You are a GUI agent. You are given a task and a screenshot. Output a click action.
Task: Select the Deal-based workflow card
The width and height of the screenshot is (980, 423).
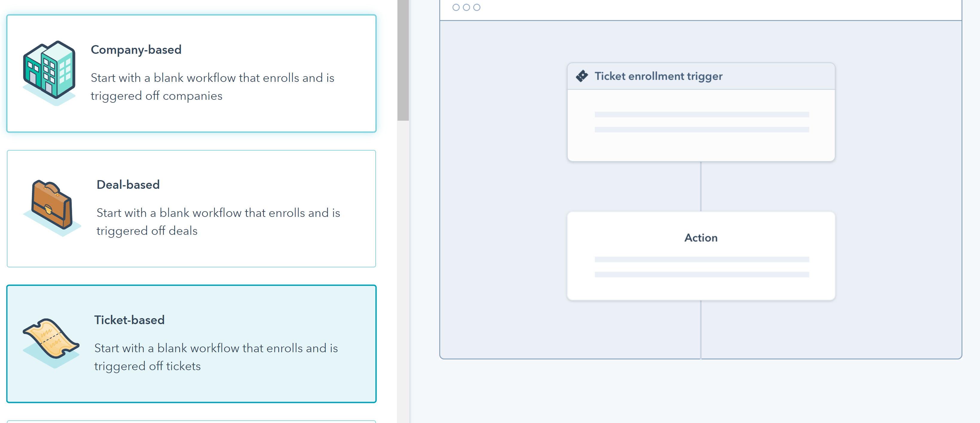click(191, 209)
